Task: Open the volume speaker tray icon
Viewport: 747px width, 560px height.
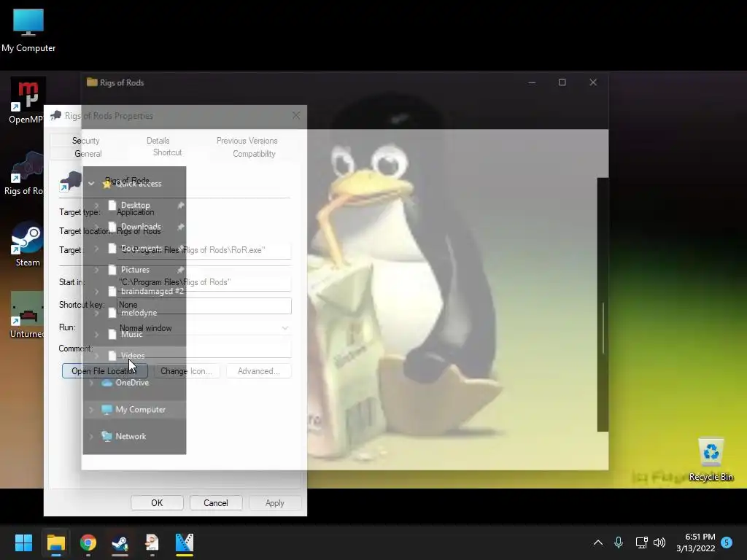Action: click(659, 542)
